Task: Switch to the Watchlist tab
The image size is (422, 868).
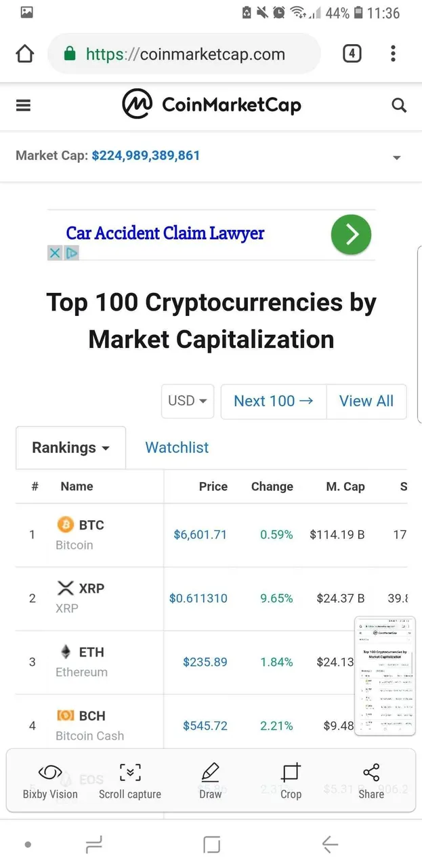Action: 177,448
